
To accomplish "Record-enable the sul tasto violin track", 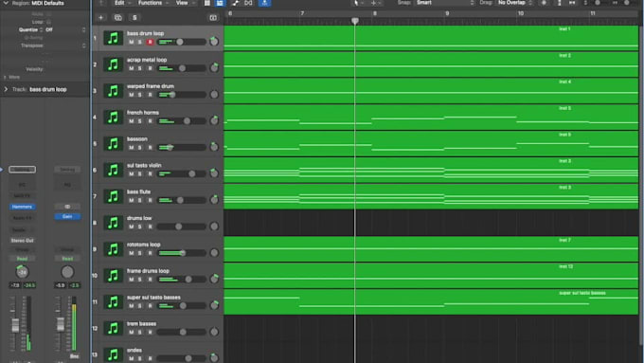I will [x=150, y=173].
